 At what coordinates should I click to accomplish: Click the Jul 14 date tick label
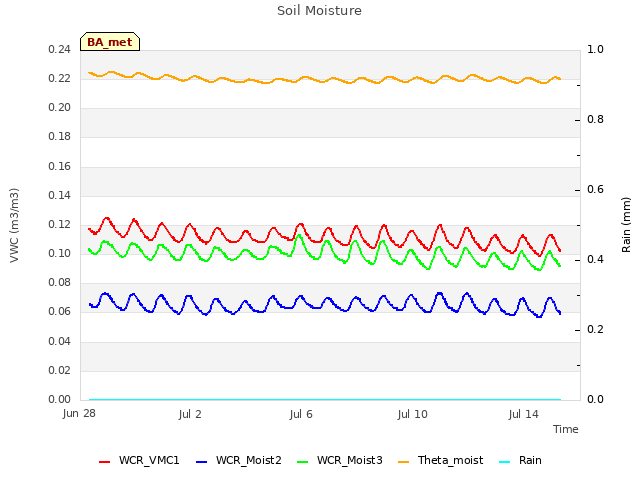[x=523, y=414]
